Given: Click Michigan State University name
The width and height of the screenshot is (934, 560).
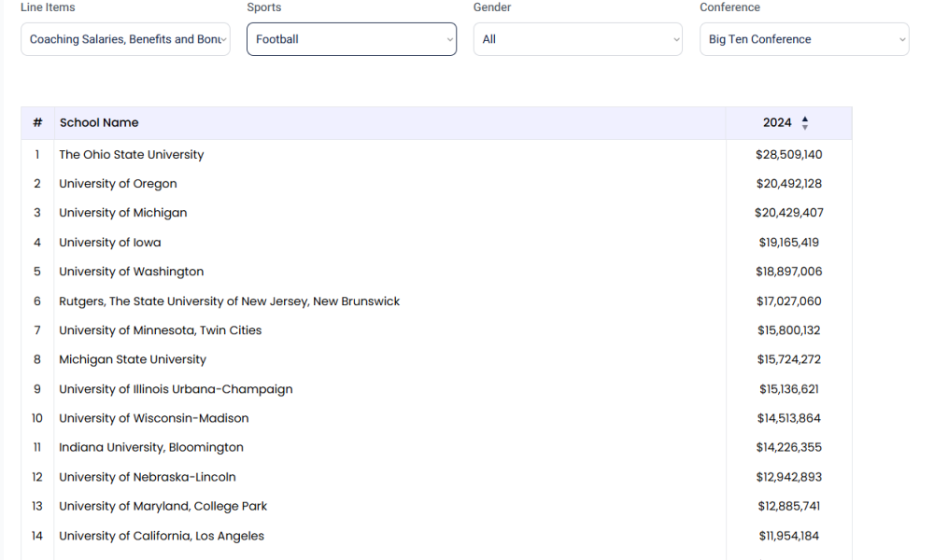Looking at the screenshot, I should 133,359.
